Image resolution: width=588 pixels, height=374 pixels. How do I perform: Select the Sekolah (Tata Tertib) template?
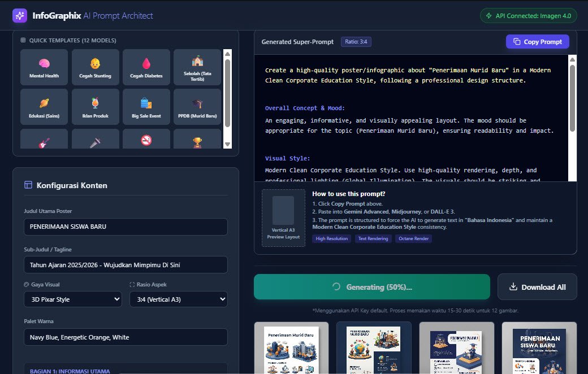(x=197, y=67)
